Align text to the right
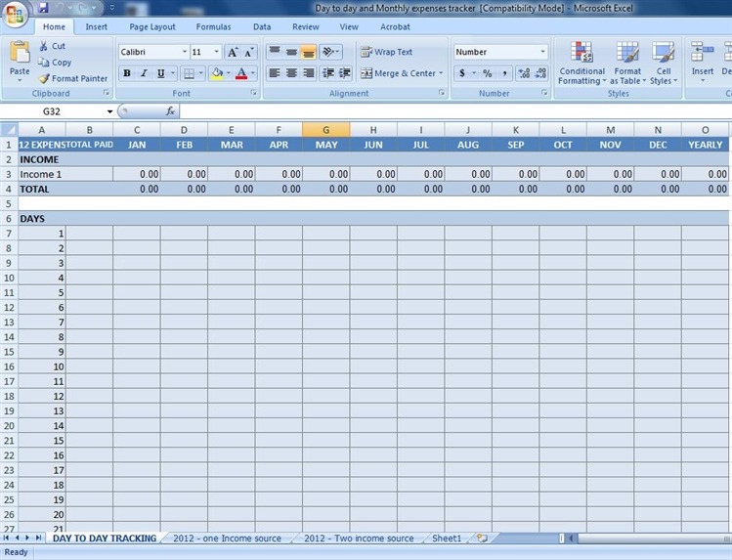Screen dimensions: 732x560 pyautogui.click(x=308, y=73)
